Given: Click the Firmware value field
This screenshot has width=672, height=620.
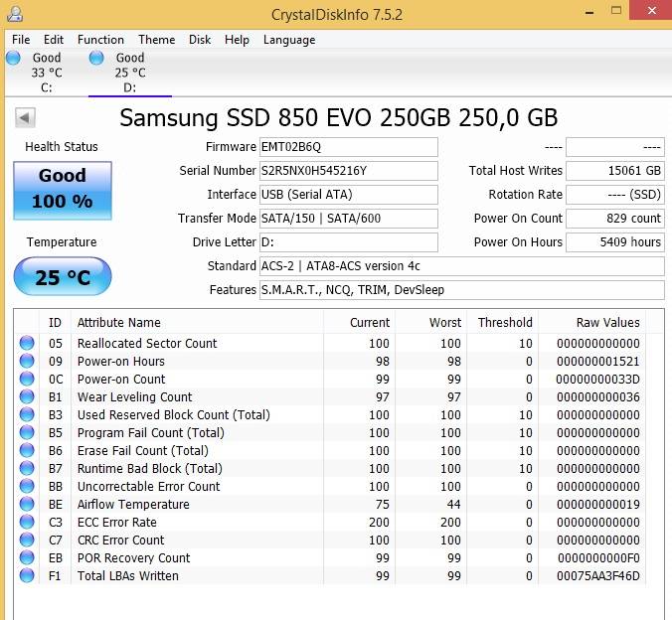Looking at the screenshot, I should [x=348, y=147].
